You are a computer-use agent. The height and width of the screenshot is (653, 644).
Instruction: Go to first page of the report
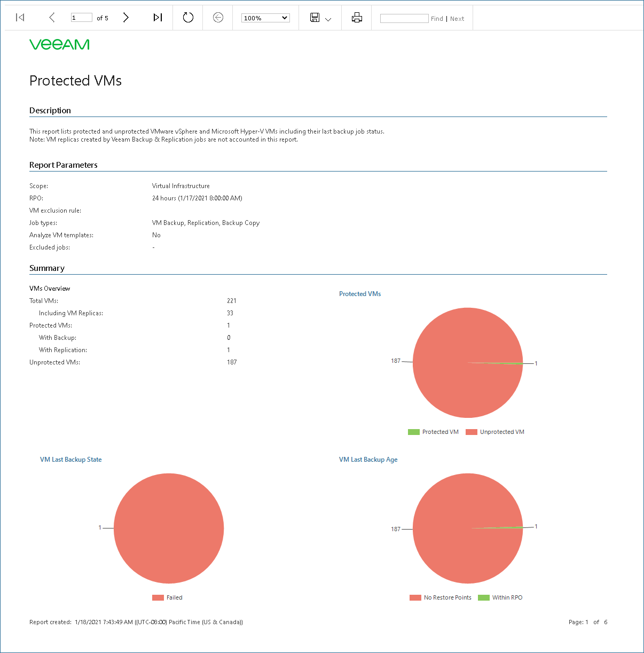[x=20, y=18]
